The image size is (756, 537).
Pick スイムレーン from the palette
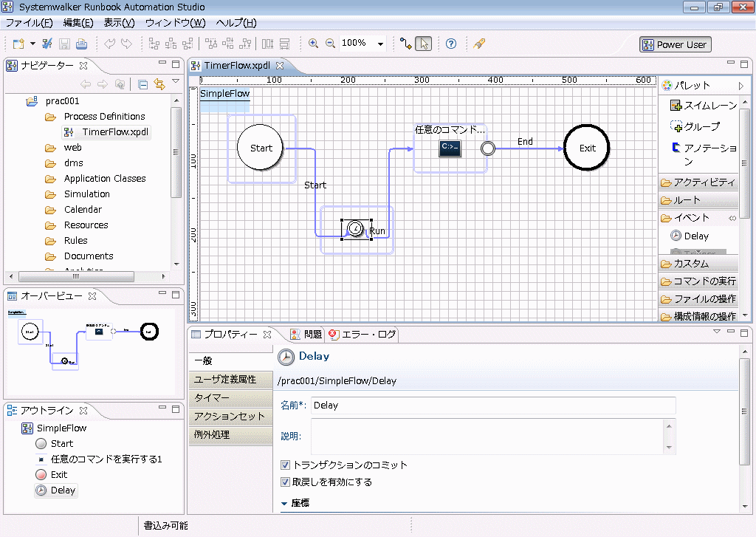(704, 105)
